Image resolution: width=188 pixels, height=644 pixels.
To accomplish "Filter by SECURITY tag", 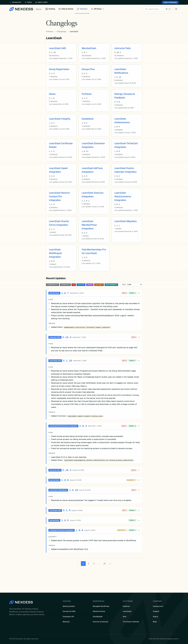I will point(99,285).
